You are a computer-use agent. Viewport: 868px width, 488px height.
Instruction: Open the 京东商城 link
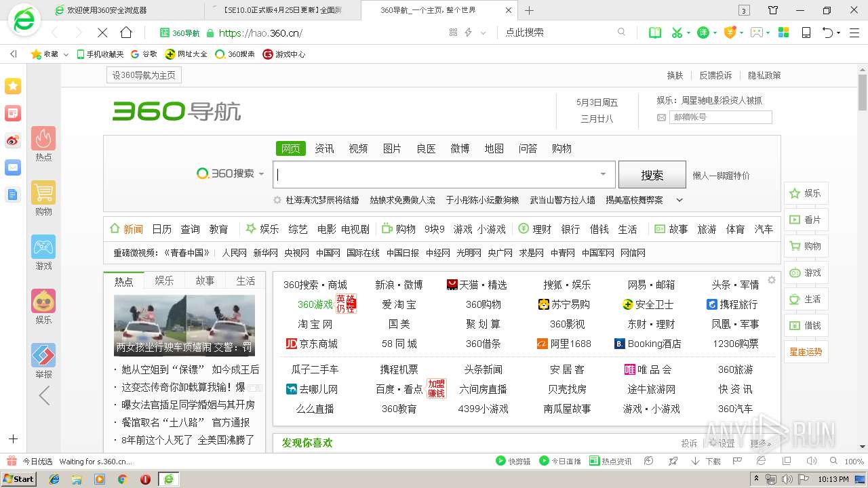coord(312,344)
